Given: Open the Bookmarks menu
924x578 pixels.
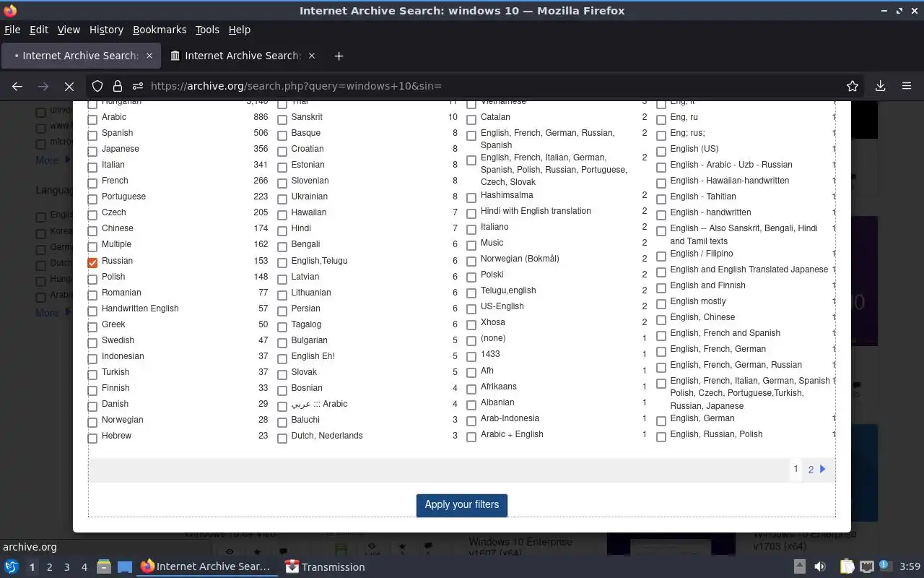Looking at the screenshot, I should click(160, 30).
